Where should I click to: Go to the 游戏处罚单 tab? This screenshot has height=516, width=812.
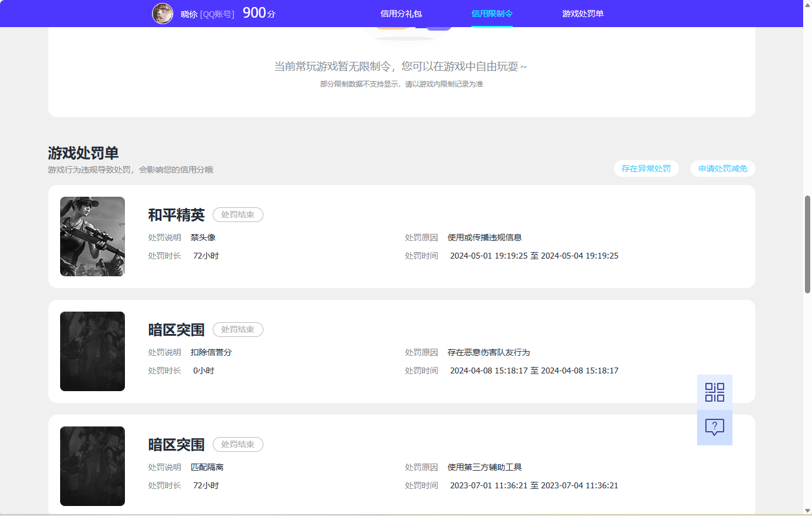(x=583, y=14)
